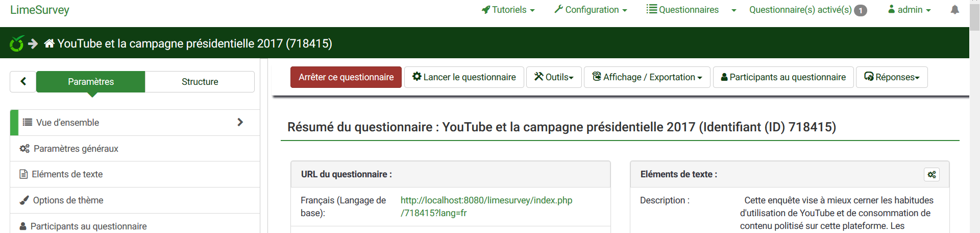Open text elements settings gear icon
Image resolution: width=980 pixels, height=233 pixels.
pos(932,175)
